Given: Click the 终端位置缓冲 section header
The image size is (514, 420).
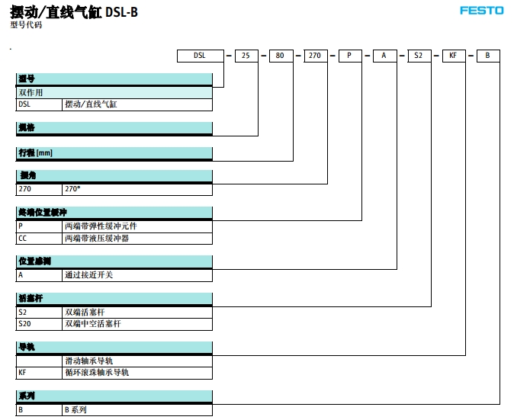Looking at the screenshot, I should (114, 213).
